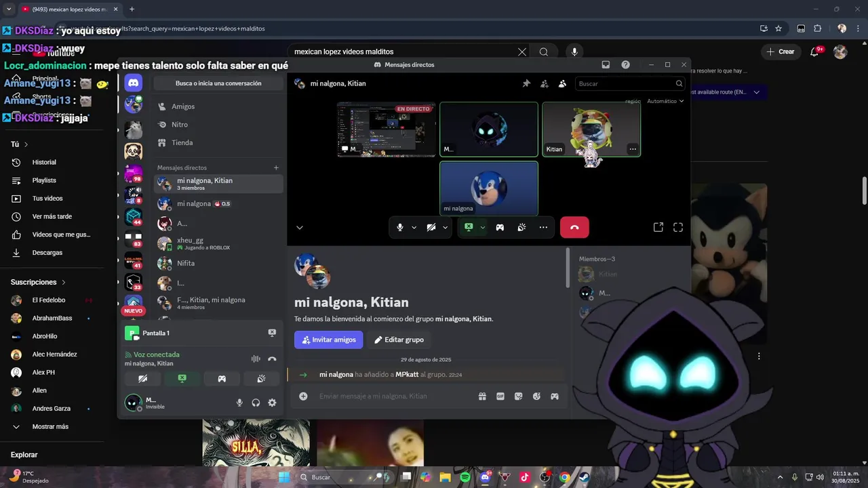Viewport: 868px width, 488px height.
Task: Click NUEVO unread indicator
Action: pyautogui.click(x=133, y=311)
